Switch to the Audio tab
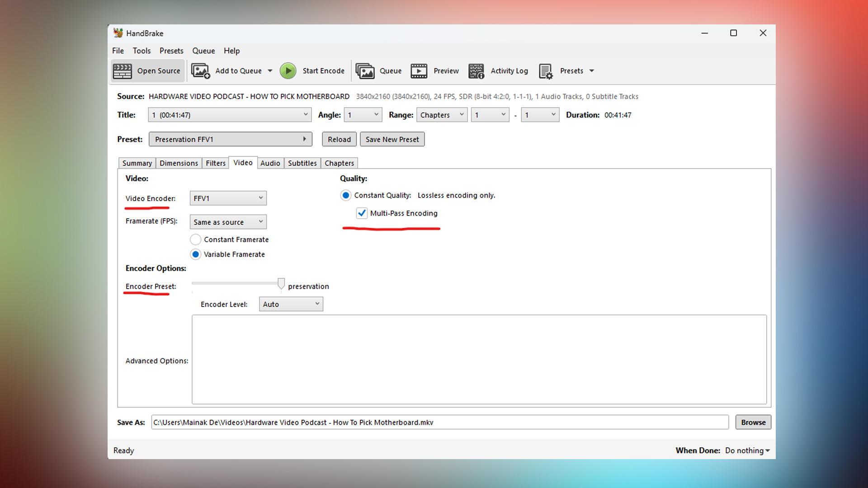 coord(270,163)
